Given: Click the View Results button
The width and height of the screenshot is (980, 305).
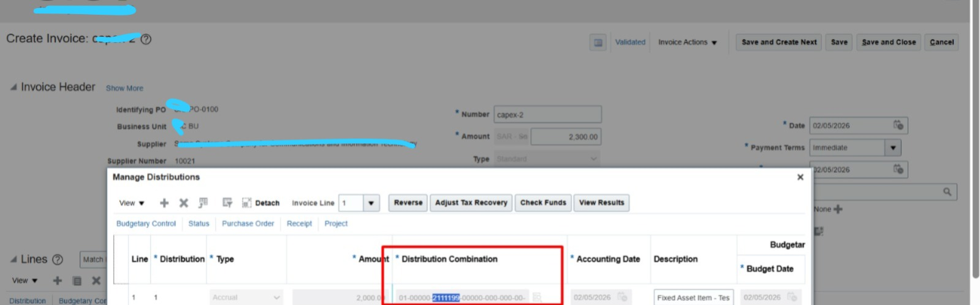Looking at the screenshot, I should 601,203.
